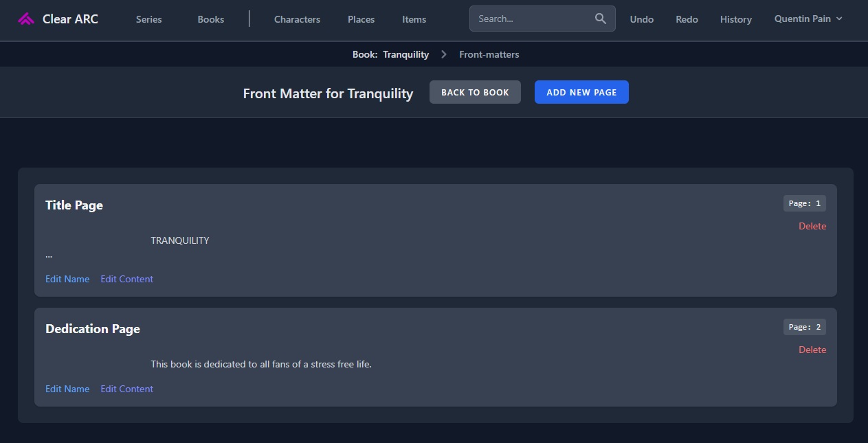Open the Books navigation menu
This screenshot has height=443, width=868.
[210, 19]
